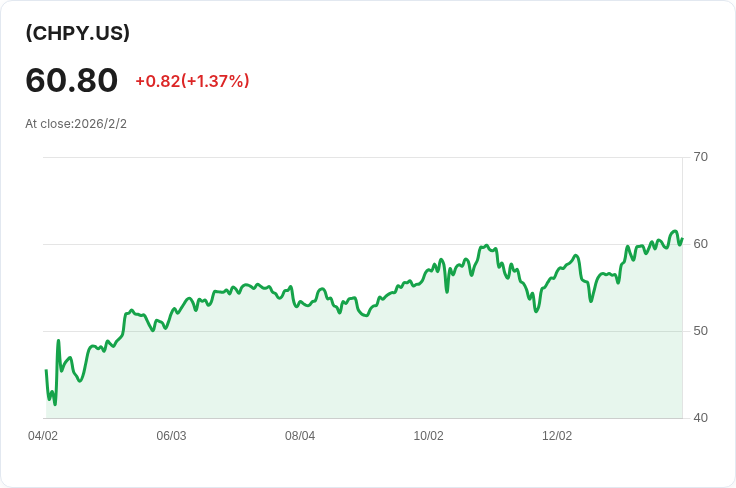736x488 pixels.
Task: Click the CHPY.US ticker title
Action: click(x=78, y=33)
